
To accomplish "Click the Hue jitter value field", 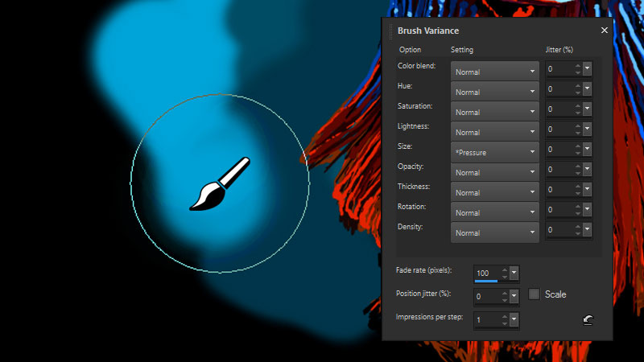I will click(559, 89).
